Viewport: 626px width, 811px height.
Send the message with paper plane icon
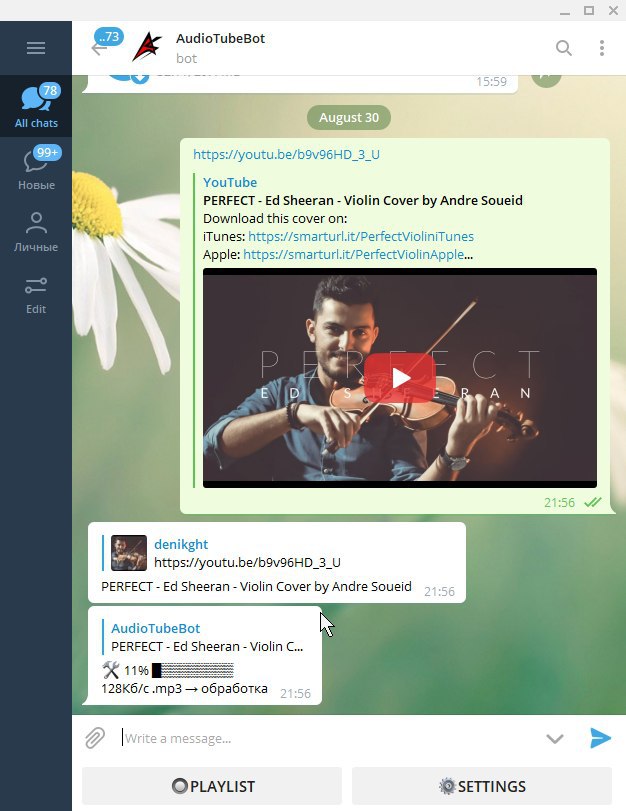click(600, 738)
